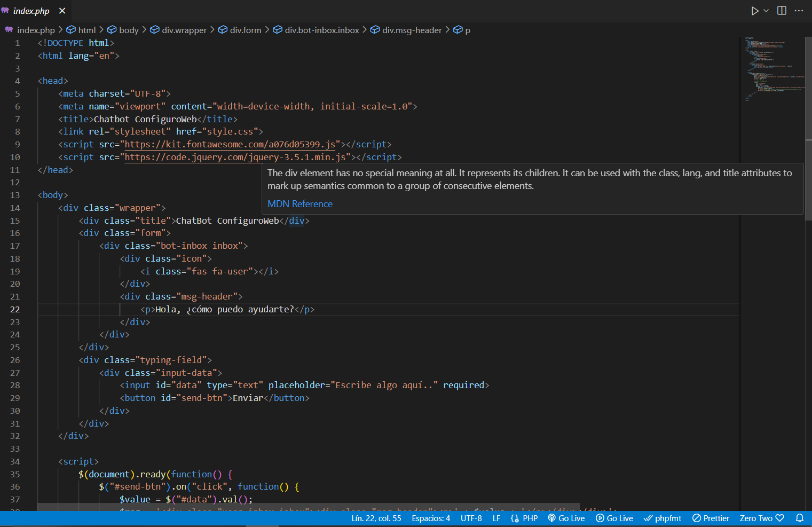Open the run options dropdown arrow
This screenshot has height=527, width=812.
[x=766, y=11]
